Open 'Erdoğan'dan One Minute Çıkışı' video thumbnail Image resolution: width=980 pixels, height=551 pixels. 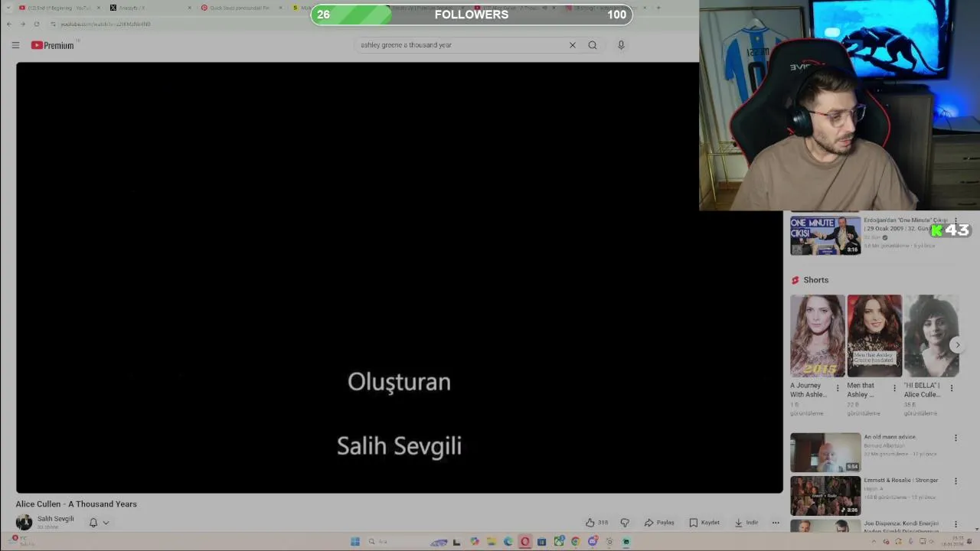pyautogui.click(x=825, y=236)
